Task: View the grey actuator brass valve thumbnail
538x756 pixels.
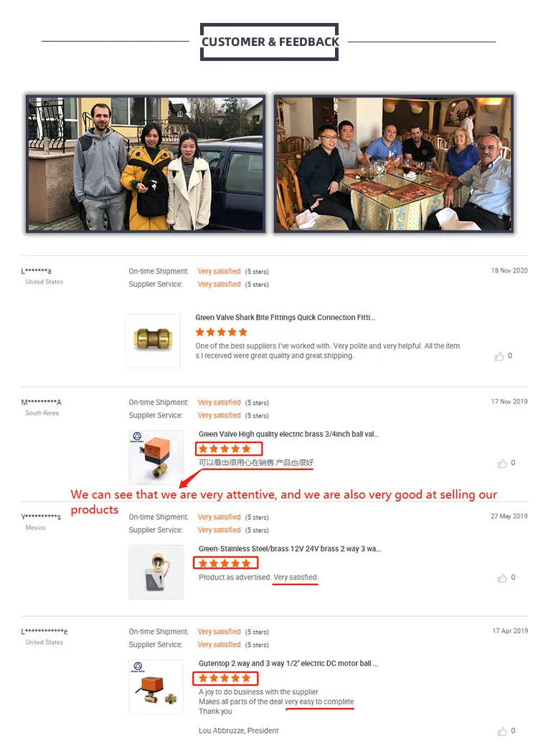Action: pos(156,572)
